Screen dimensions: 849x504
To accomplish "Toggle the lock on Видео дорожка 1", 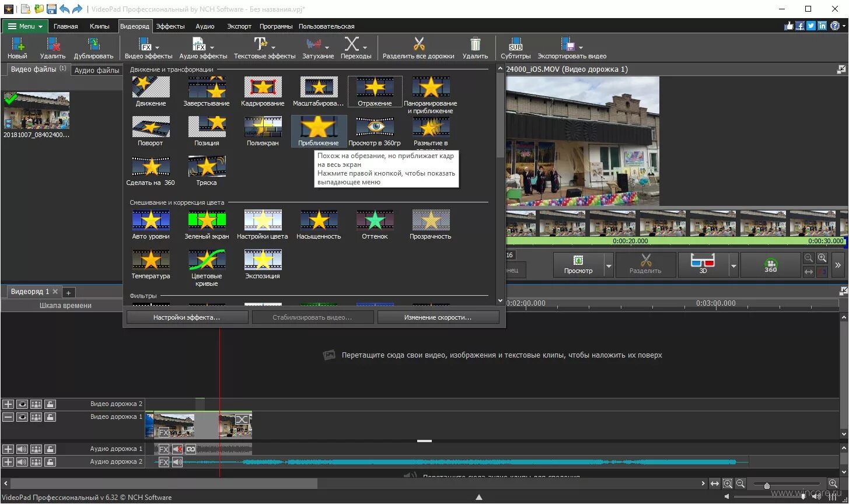I will pyautogui.click(x=50, y=417).
